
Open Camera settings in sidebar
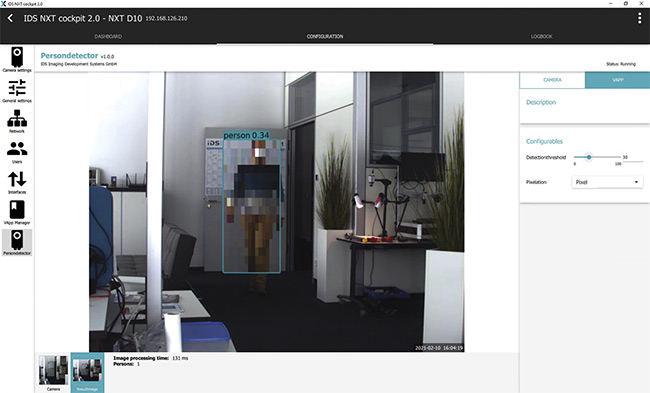[x=17, y=60]
